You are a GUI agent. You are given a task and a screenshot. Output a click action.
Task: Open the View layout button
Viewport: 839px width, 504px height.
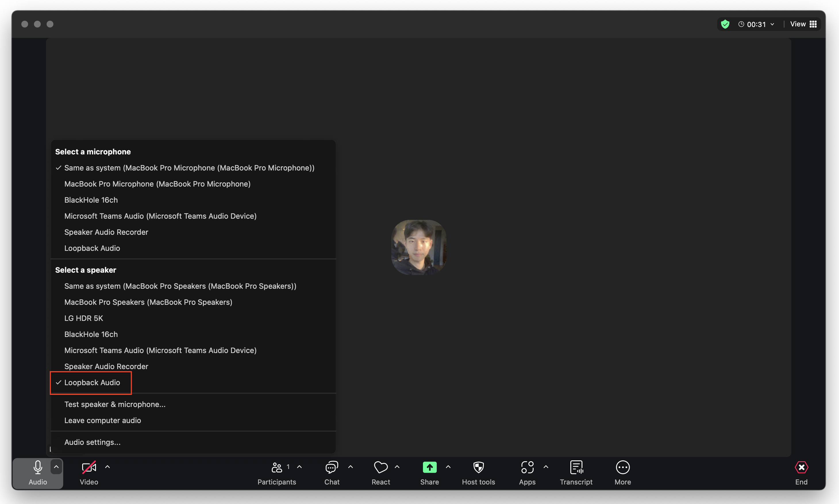(x=803, y=24)
